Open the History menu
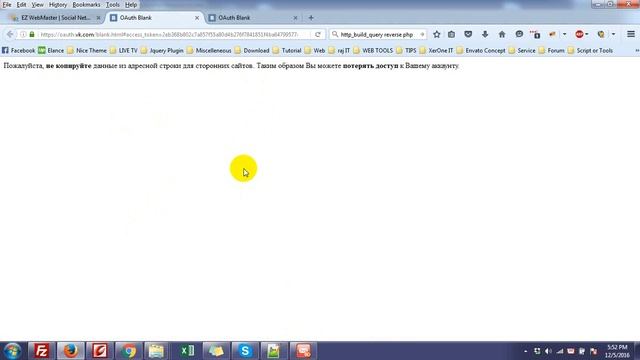Viewport: 640px width, 360px height. [x=58, y=5]
